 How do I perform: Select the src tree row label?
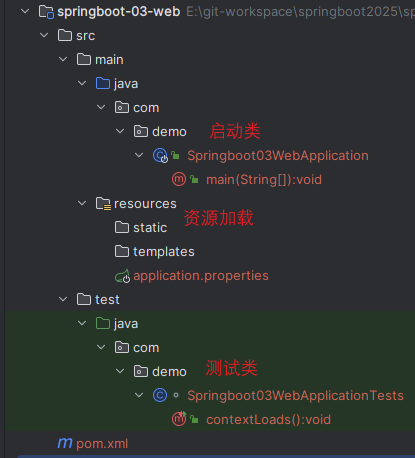tap(86, 36)
